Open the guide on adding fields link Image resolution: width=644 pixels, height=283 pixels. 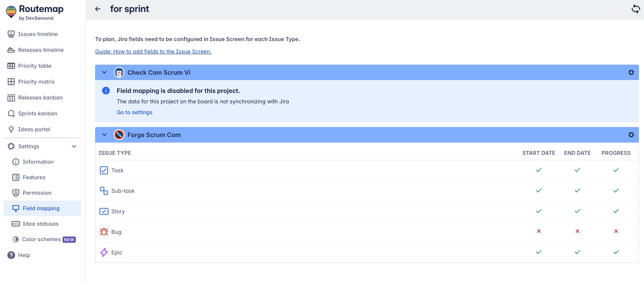pyautogui.click(x=153, y=51)
